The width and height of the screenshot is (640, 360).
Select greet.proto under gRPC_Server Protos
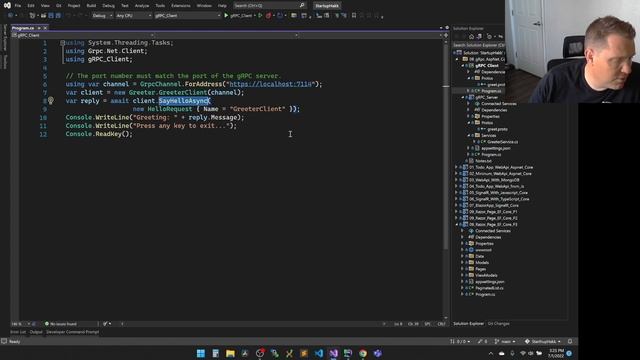(497, 129)
